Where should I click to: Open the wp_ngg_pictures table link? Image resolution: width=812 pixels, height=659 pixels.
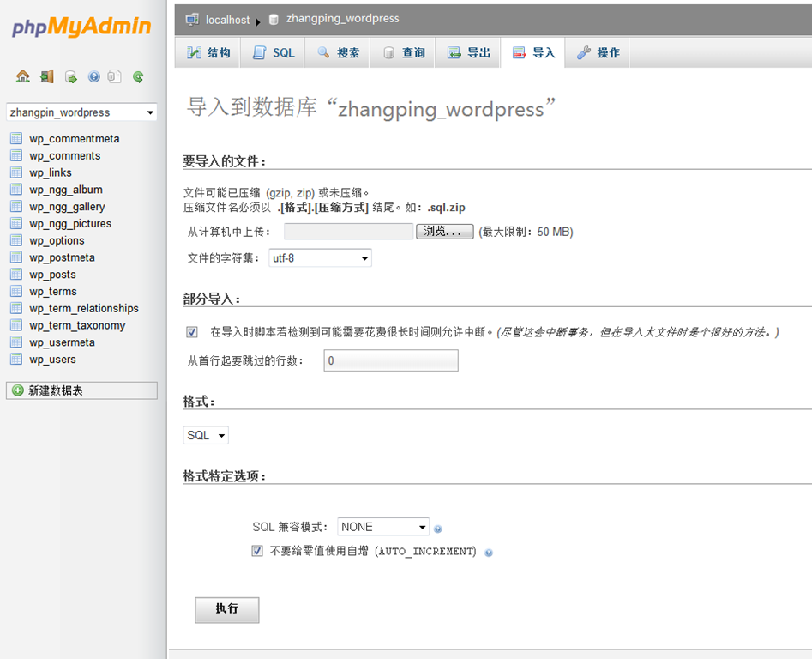[x=70, y=224]
